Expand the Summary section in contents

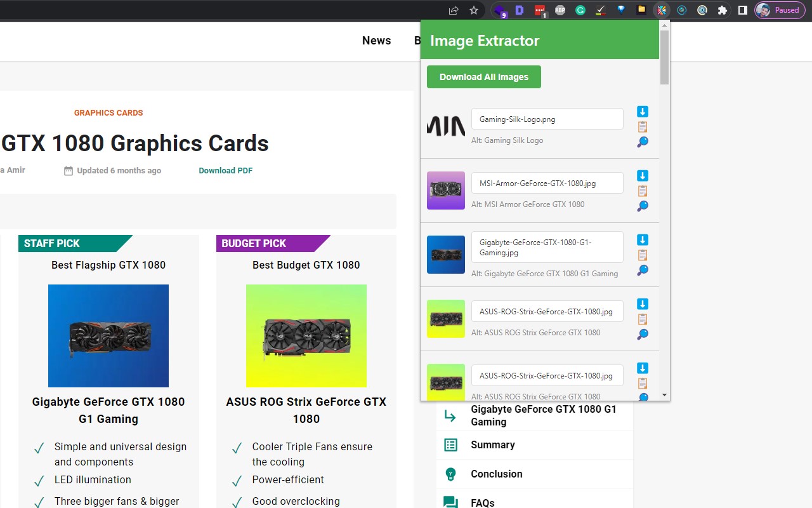(x=492, y=444)
